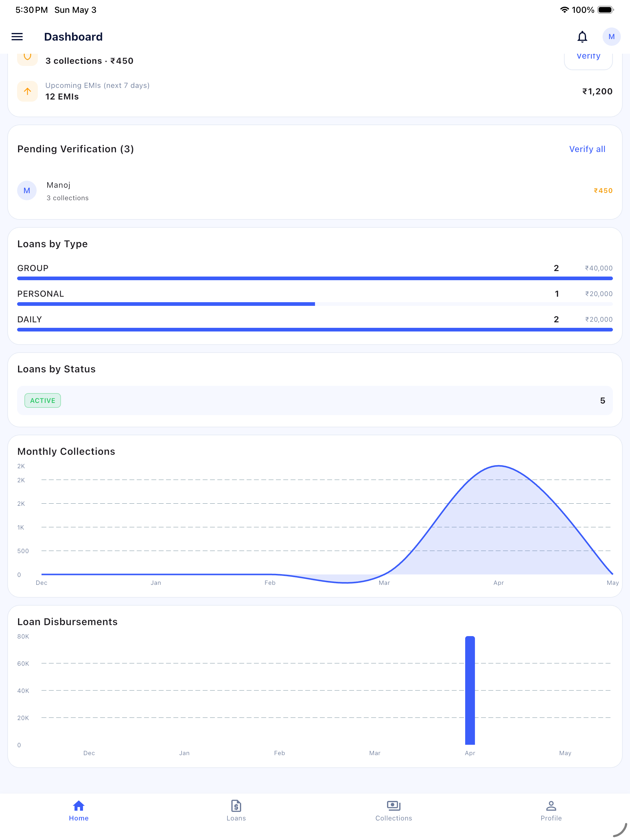Tap the 'Loans by Status' heading
This screenshot has height=840, width=630.
click(56, 369)
